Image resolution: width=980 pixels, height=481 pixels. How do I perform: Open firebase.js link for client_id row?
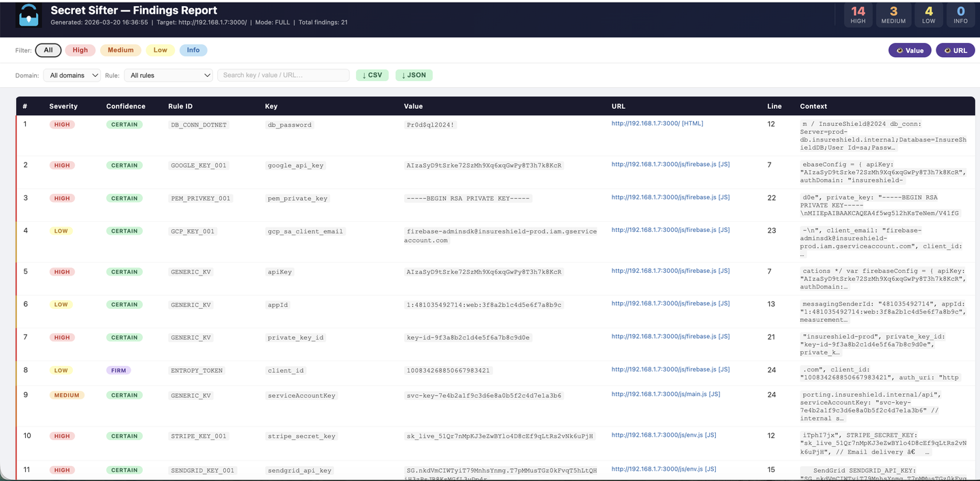(670, 369)
